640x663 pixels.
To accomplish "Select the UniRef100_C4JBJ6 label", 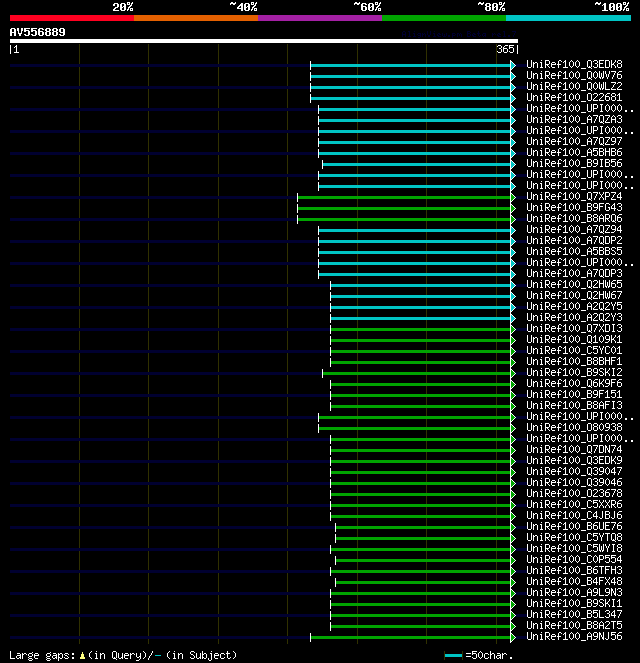I will point(574,515).
